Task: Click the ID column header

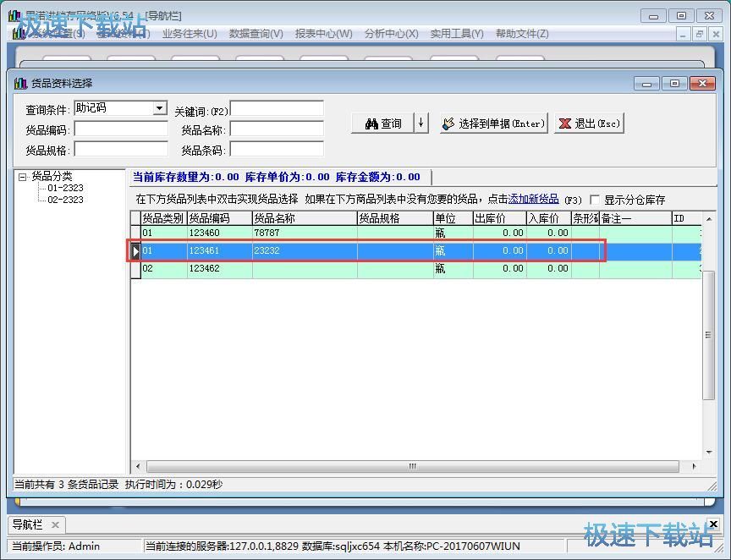Action: tap(686, 218)
